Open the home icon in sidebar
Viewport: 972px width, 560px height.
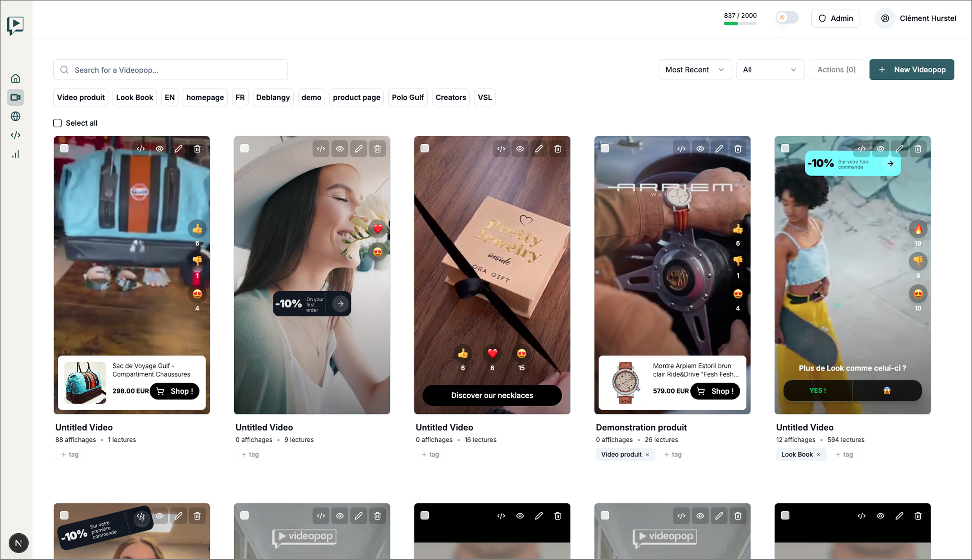[15, 78]
